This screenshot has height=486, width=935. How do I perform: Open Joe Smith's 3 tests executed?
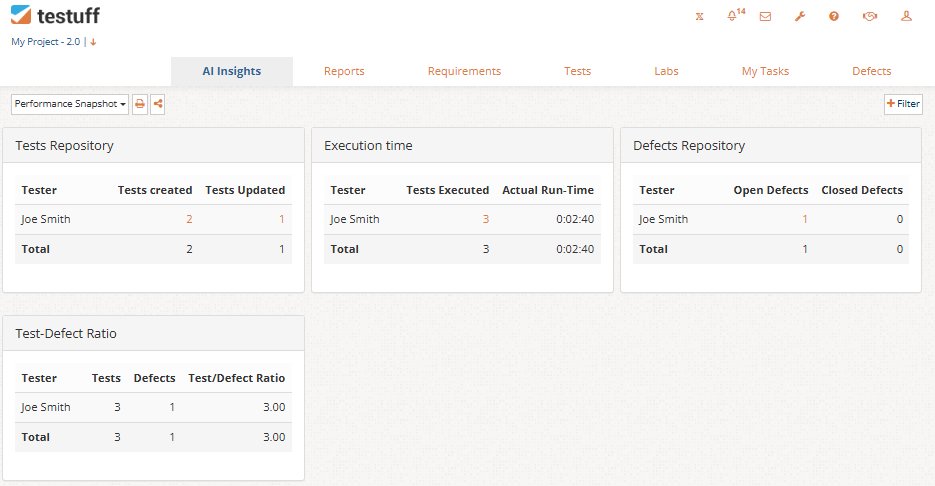[485, 219]
